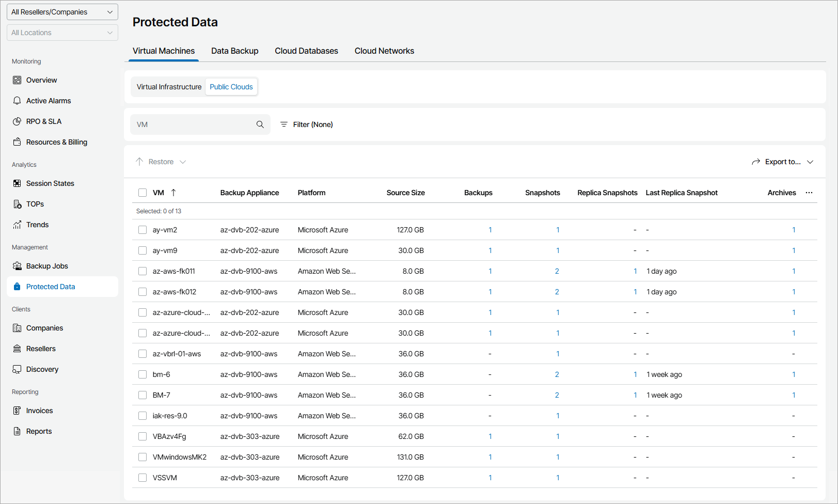Open RPO & SLA pie chart icon
Image resolution: width=838 pixels, height=504 pixels.
[17, 121]
